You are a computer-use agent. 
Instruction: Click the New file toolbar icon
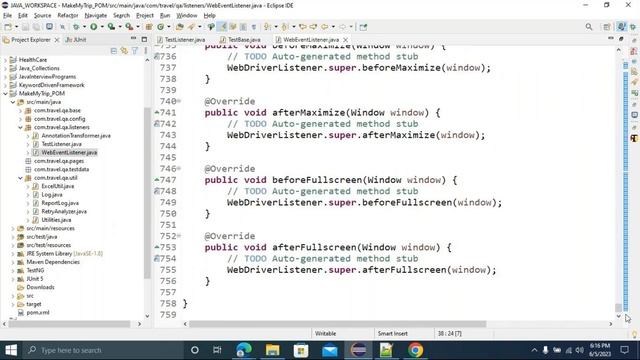(x=8, y=27)
